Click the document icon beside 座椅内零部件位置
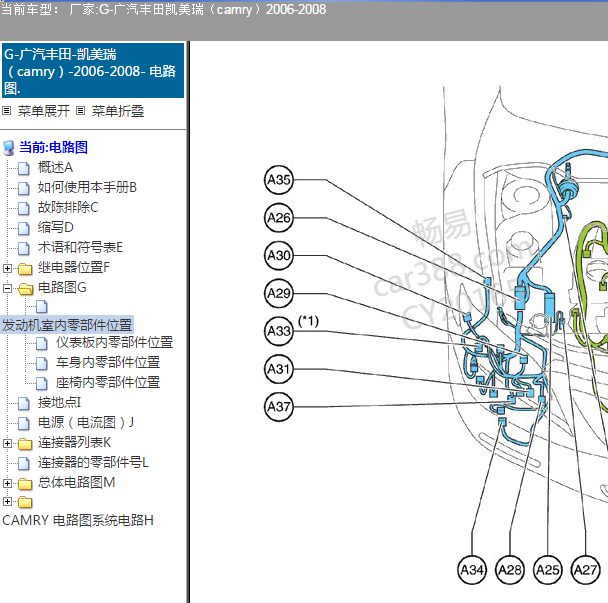The width and height of the screenshot is (608, 603). pos(42,383)
